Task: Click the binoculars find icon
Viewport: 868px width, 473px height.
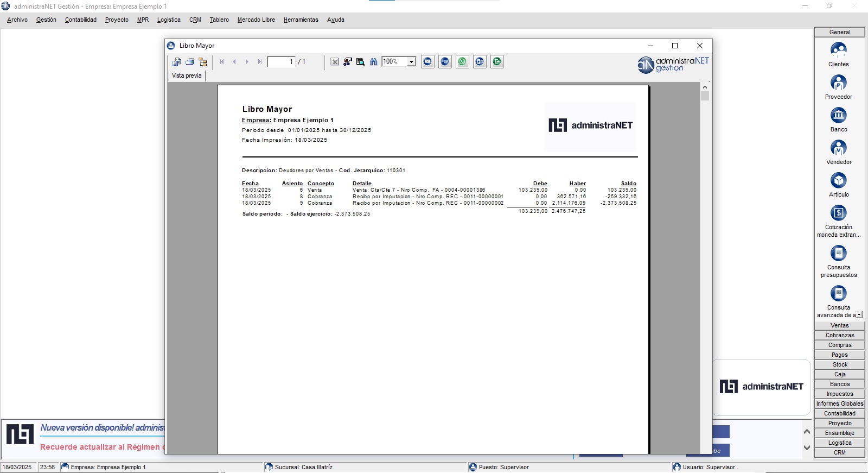Action: click(374, 62)
